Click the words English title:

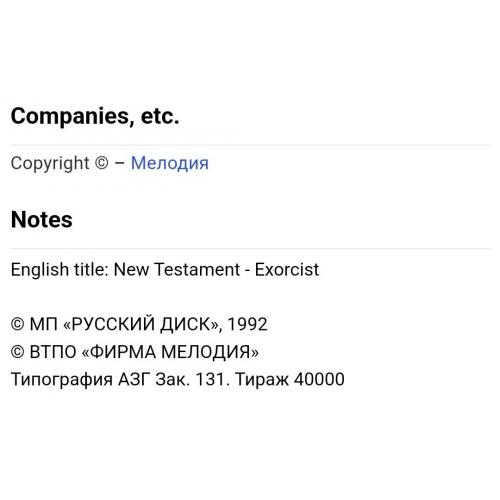coord(60,270)
